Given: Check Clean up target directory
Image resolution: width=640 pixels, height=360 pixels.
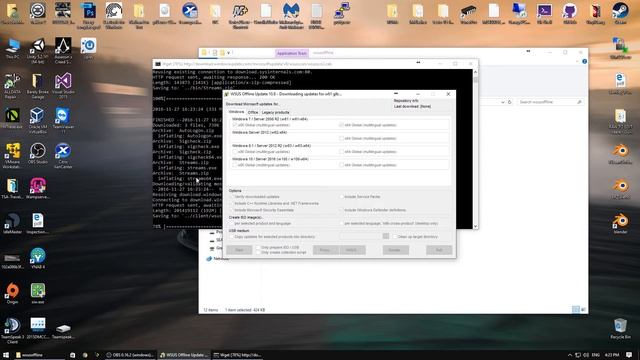Looking at the screenshot, I should [x=395, y=237].
